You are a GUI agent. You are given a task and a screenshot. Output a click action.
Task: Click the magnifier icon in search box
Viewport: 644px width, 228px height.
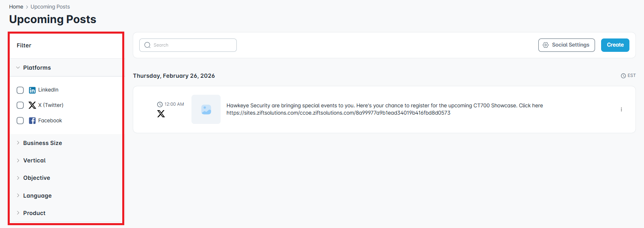(147, 45)
